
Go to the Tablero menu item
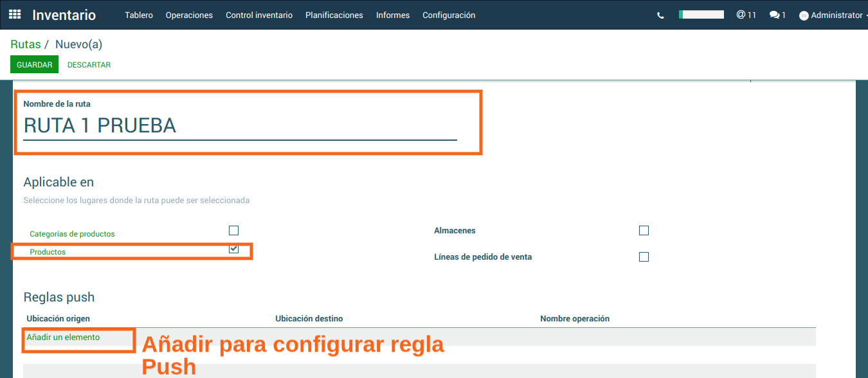[x=139, y=15]
